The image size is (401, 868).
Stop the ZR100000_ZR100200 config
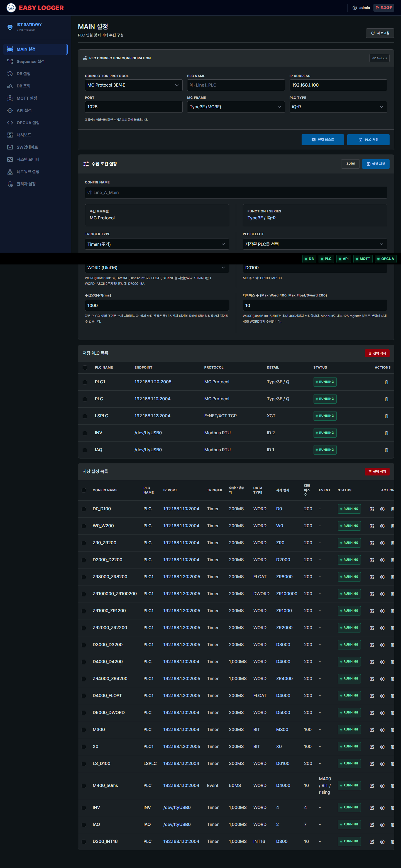pyautogui.click(x=382, y=594)
